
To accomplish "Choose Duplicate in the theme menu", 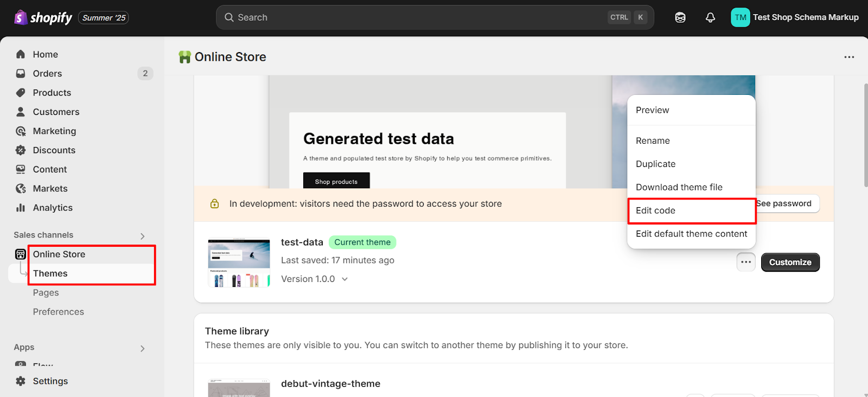I will 691,164.
